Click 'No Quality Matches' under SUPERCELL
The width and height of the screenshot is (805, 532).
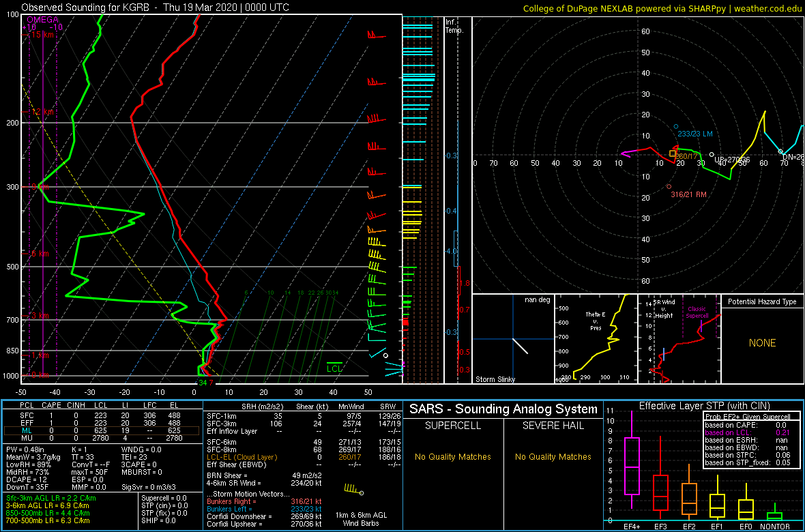click(x=452, y=456)
